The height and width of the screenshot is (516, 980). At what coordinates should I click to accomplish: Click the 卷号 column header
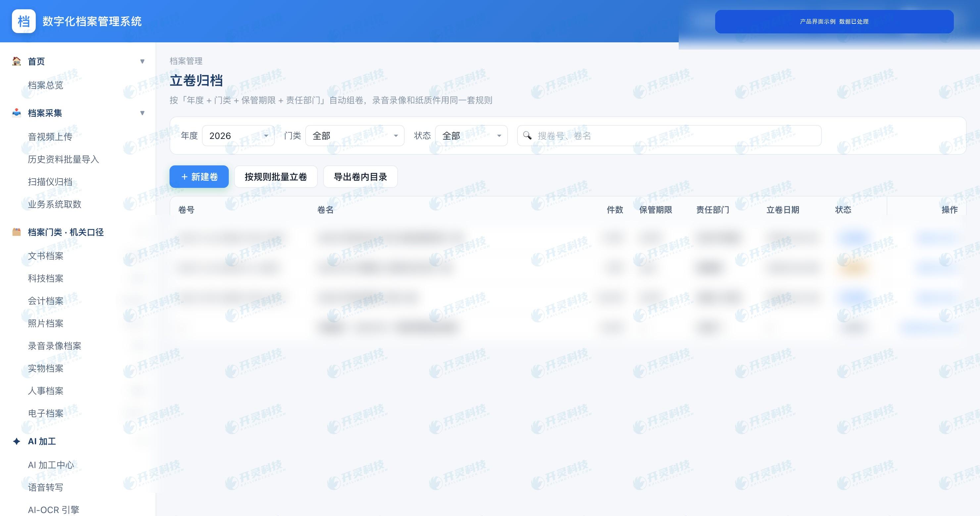pyautogui.click(x=186, y=210)
